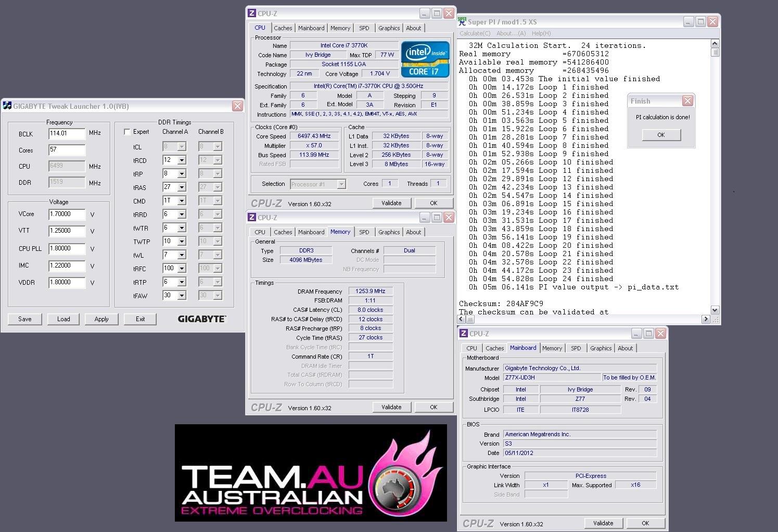778x532 pixels.
Task: Click OK in Mainboard CPU-Z window
Action: pos(645,523)
